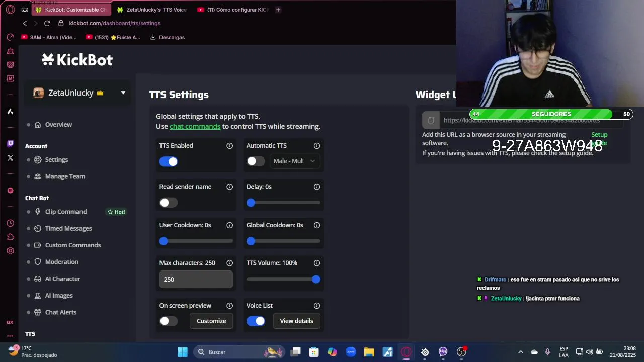Open sidebar three-dots more options

point(10,336)
